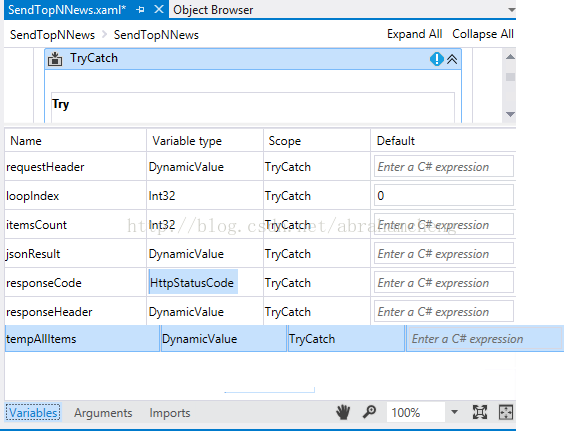
Task: Click Expand All
Action: [414, 34]
